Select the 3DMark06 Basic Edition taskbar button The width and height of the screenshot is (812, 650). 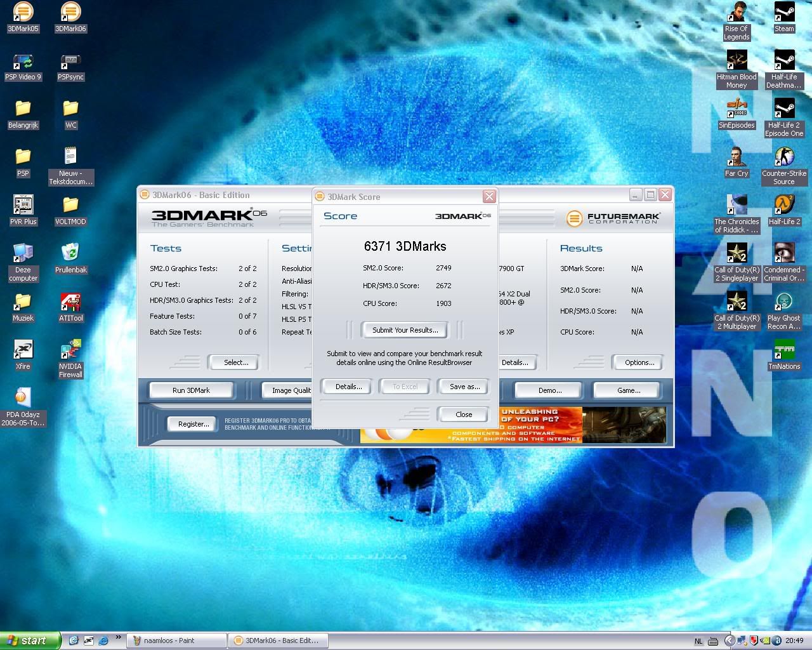click(x=278, y=640)
